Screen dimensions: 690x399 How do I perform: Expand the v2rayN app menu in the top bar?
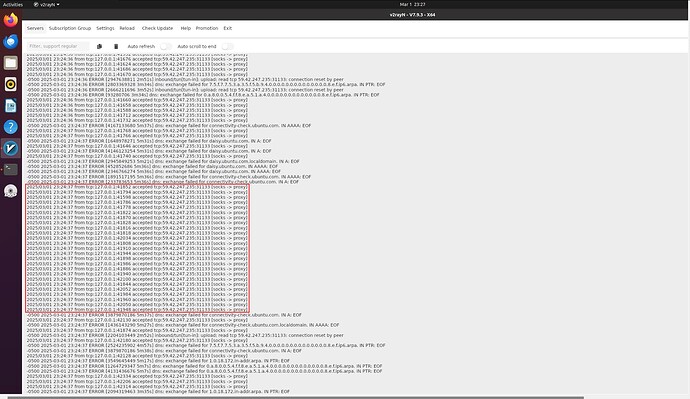point(47,4)
